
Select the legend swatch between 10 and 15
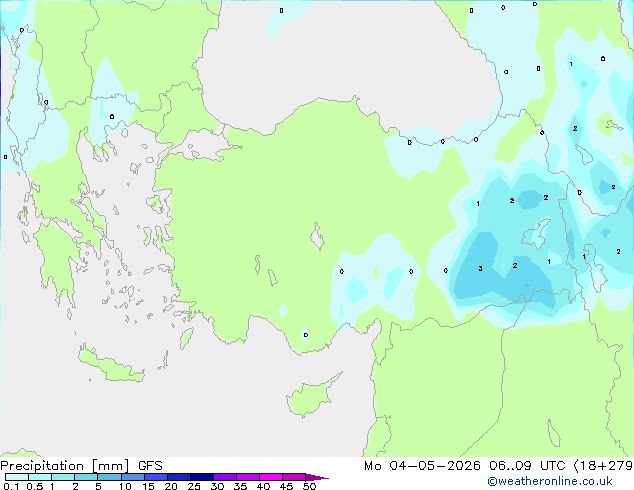point(132,477)
